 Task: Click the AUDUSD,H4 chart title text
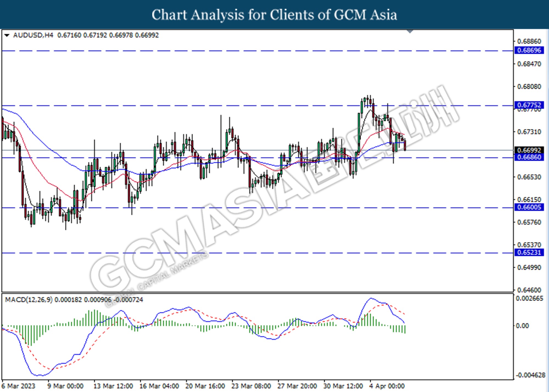(33, 35)
